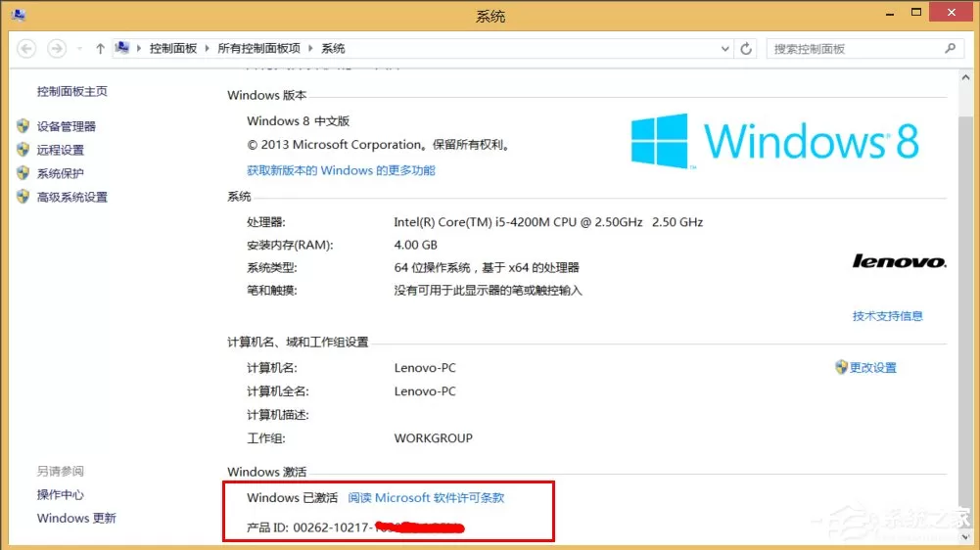Select 控制面板 in the breadcrumb path
980x550 pixels.
(173, 48)
